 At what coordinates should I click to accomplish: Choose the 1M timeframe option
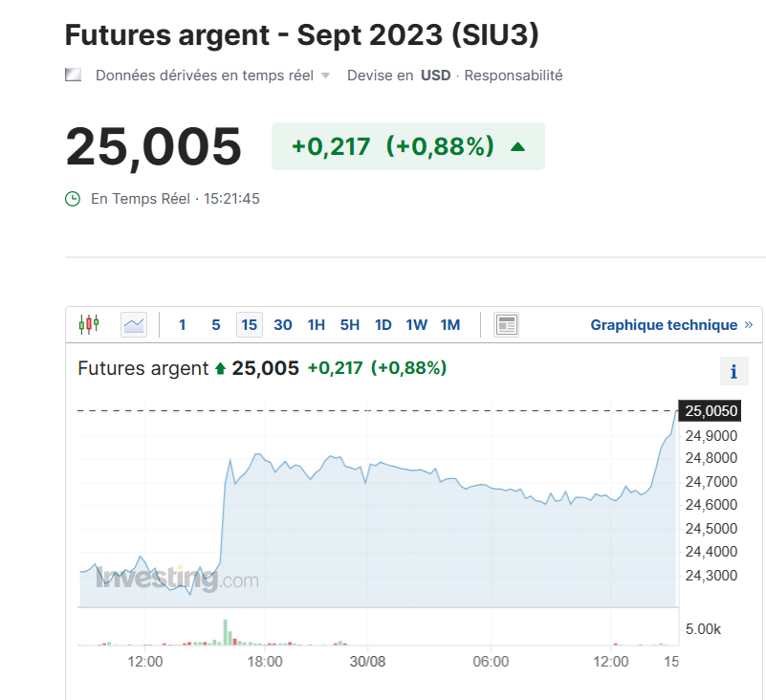[449, 325]
